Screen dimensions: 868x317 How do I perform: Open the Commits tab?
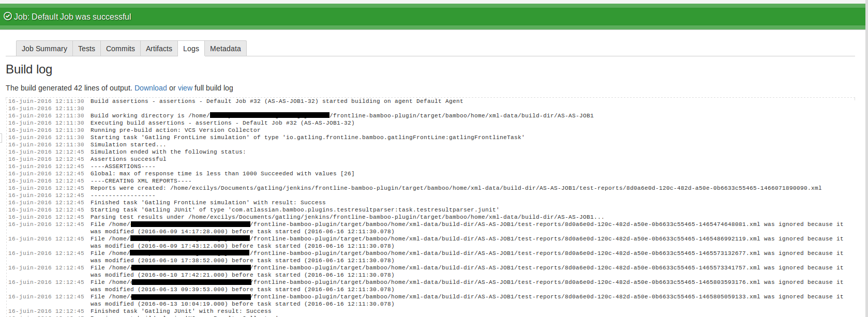click(x=121, y=49)
